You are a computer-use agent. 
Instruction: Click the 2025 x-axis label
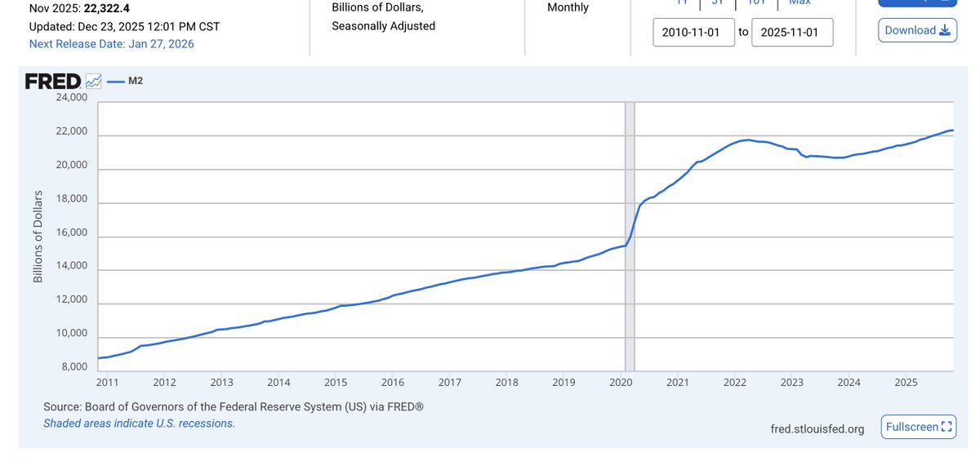(x=906, y=382)
